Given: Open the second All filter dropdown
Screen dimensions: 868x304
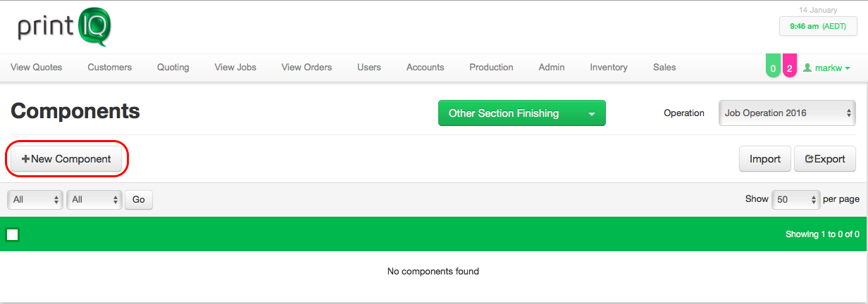Looking at the screenshot, I should coord(94,200).
